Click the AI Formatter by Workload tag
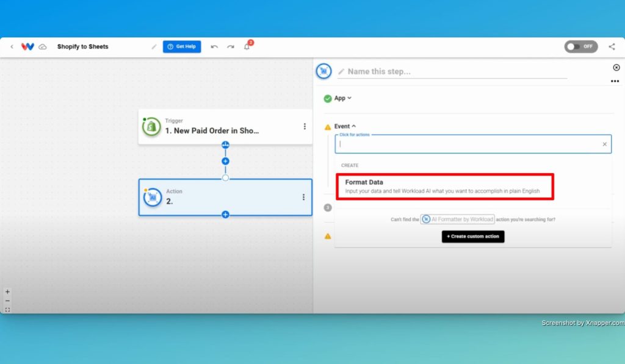Screen dimensions: 625x364 coord(458,219)
